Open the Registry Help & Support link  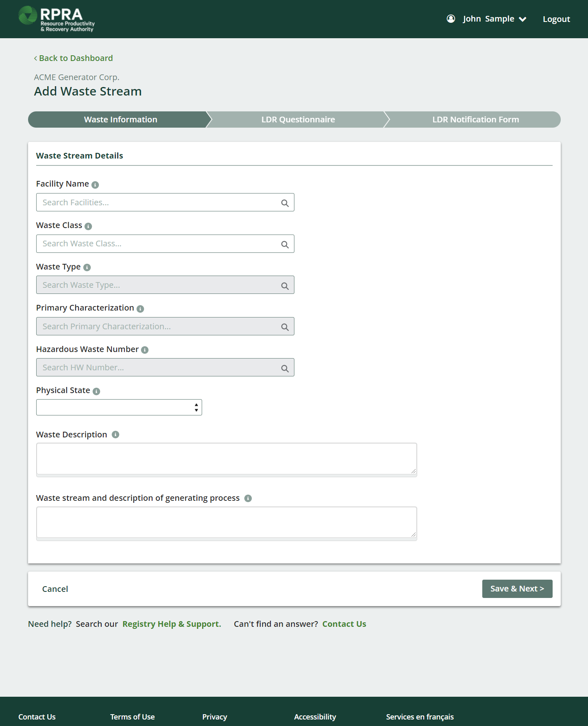pos(172,624)
